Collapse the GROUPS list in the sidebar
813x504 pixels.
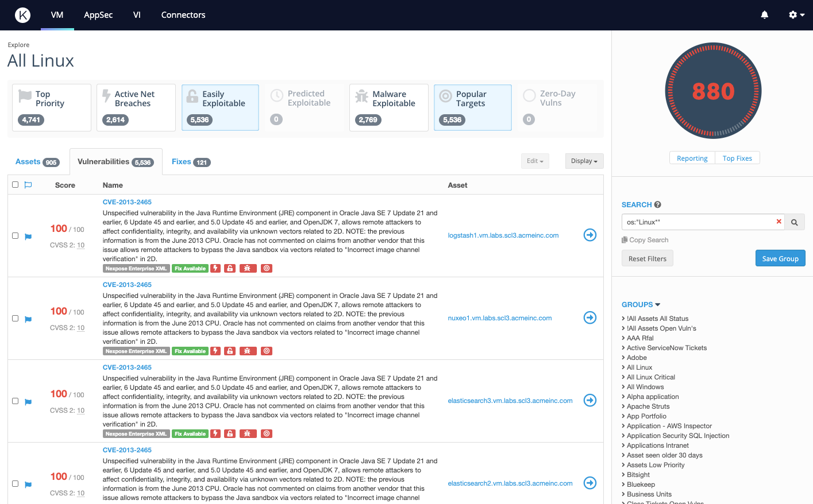(641, 304)
